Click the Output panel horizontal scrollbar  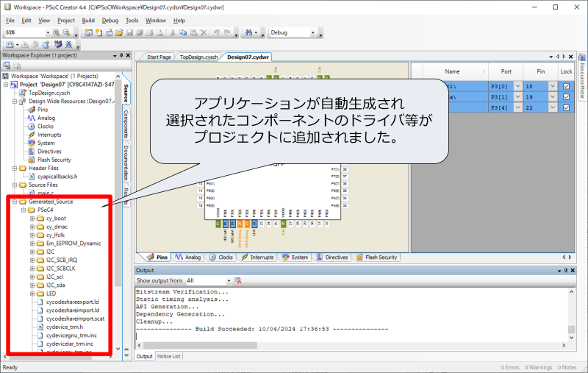pyautogui.click(x=200, y=345)
